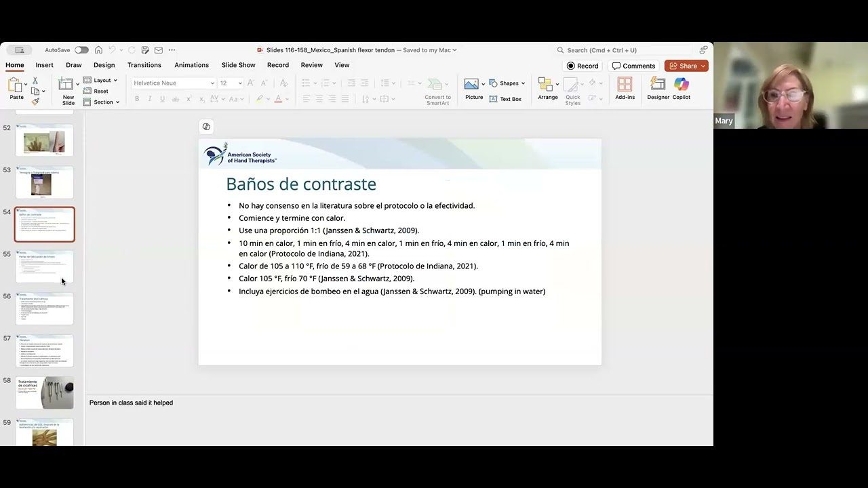Image resolution: width=868 pixels, height=488 pixels.
Task: Click Decrease Font Size icon
Action: tap(264, 83)
